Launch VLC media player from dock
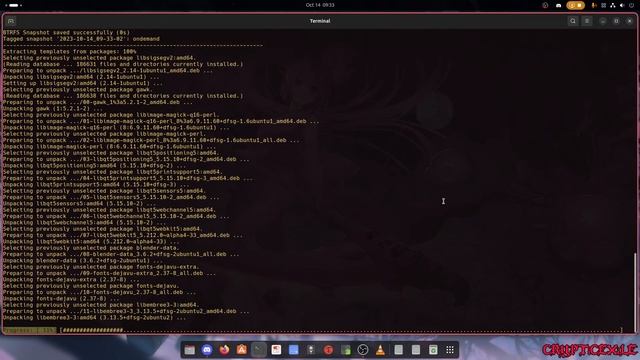Screen dimensions: 640x360 [x=380, y=350]
